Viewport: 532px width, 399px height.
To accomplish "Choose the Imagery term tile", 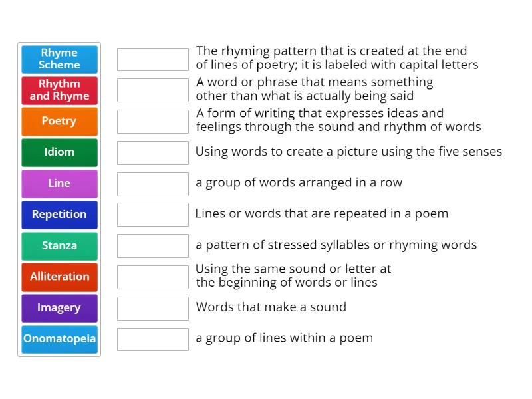I will click(59, 309).
